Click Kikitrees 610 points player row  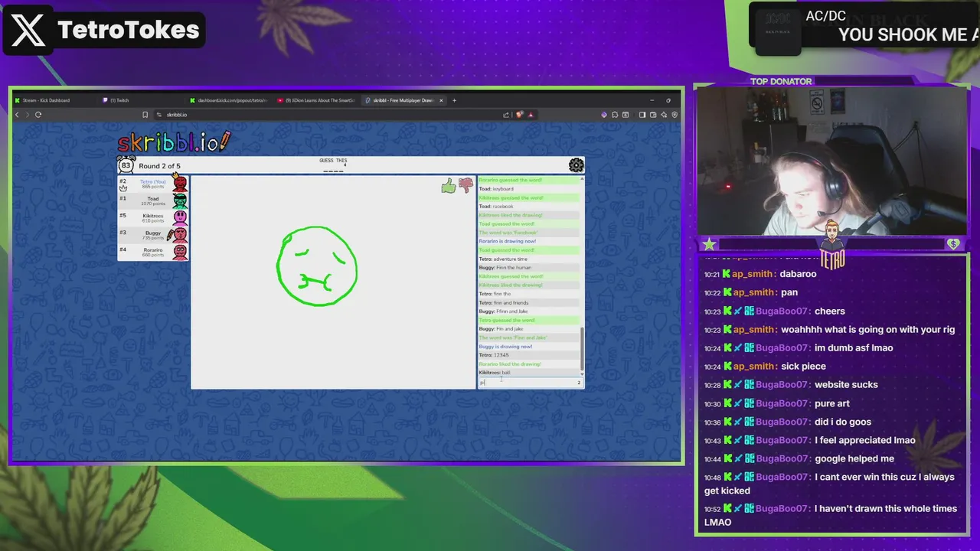pyautogui.click(x=153, y=218)
